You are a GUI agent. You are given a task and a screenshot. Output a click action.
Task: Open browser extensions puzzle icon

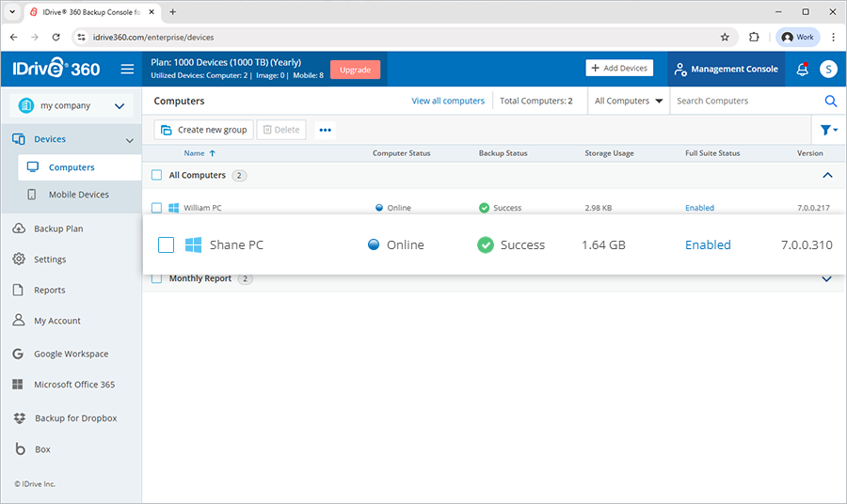754,38
